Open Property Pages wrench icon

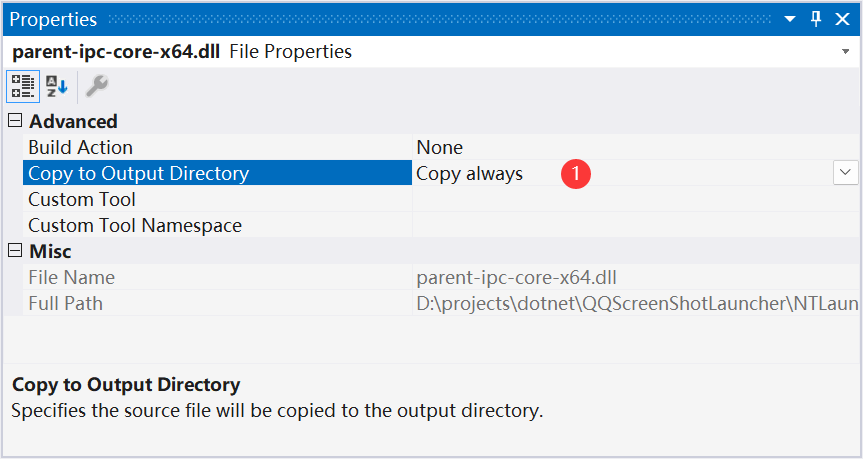click(97, 86)
